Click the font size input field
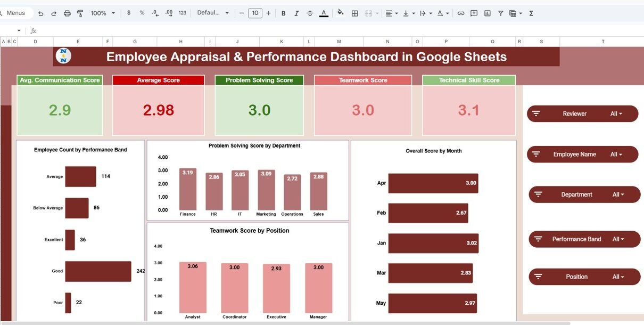The width and height of the screenshot is (644, 325). tap(255, 13)
